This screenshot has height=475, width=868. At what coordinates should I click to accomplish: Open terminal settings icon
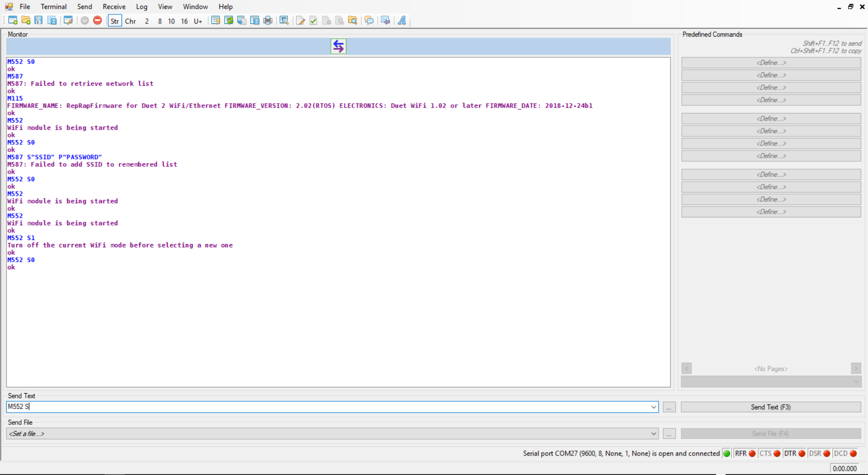tap(68, 20)
